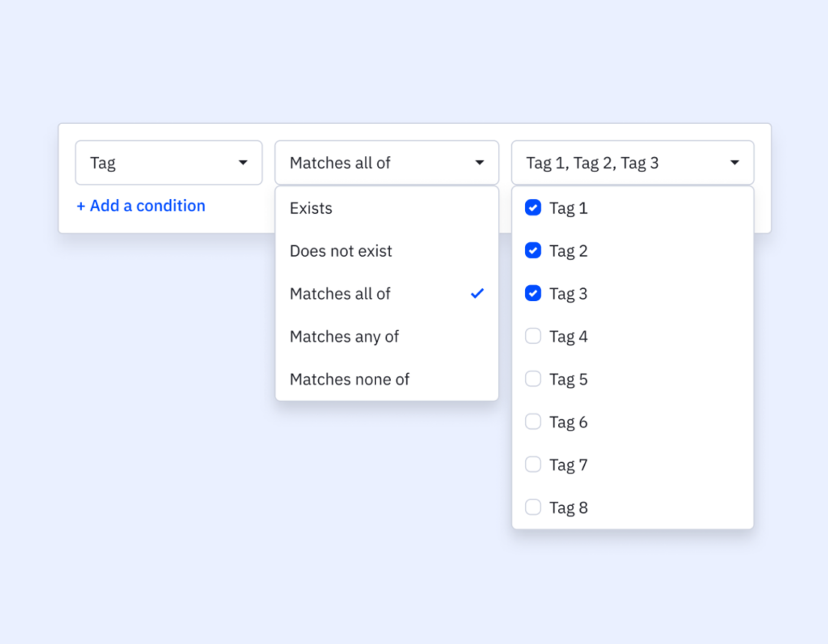Expand the Tag 1, Tag 2, Tag 3 selector

(632, 162)
